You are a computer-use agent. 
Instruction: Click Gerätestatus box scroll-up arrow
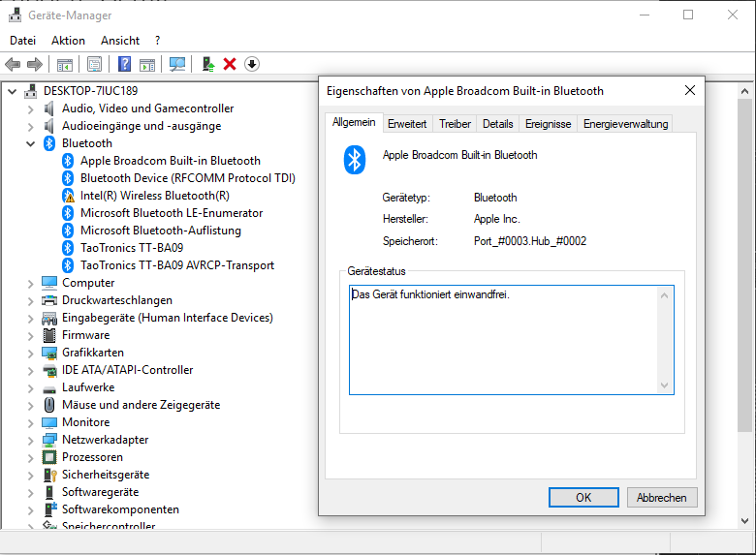664,295
